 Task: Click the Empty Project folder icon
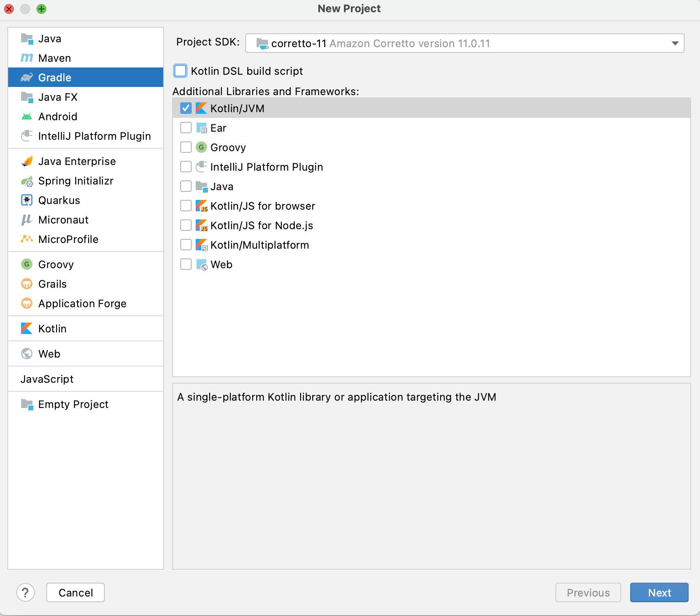27,404
